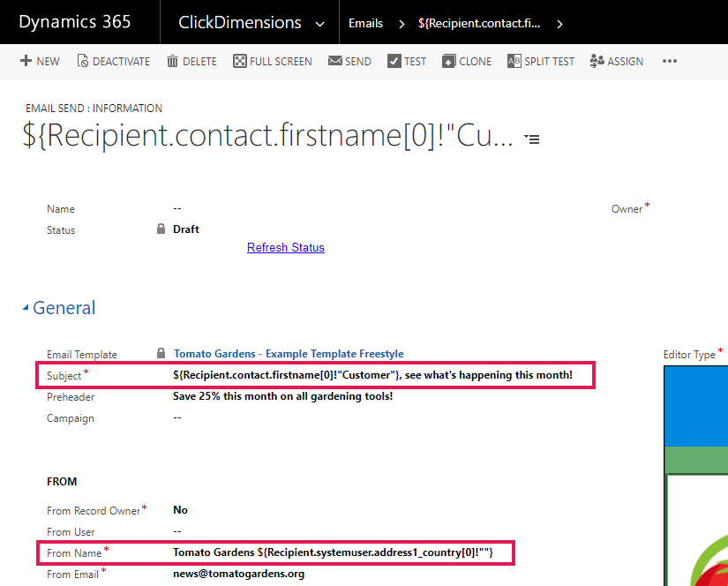The width and height of the screenshot is (728, 586).
Task: Click the lock icon beside Draft status
Action: coord(161,229)
